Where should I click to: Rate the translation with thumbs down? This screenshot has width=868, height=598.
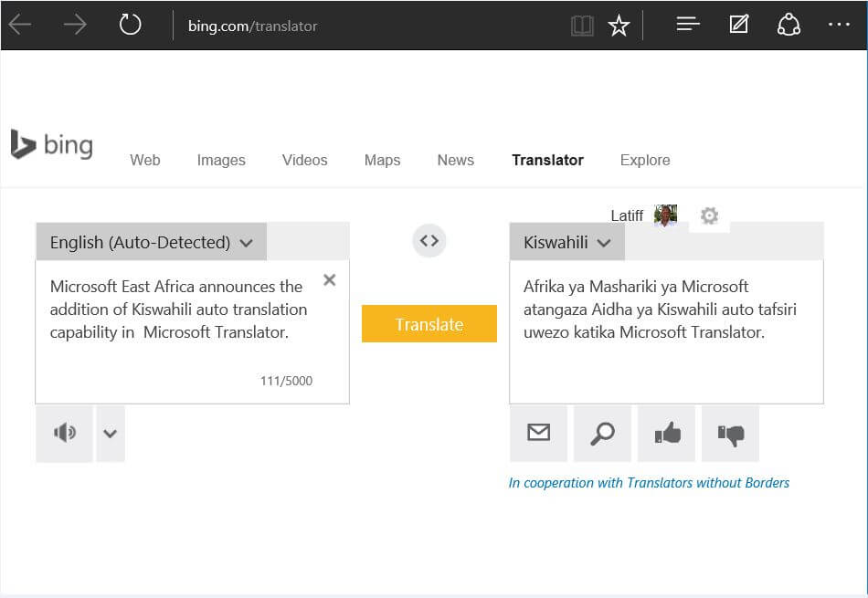(730, 433)
